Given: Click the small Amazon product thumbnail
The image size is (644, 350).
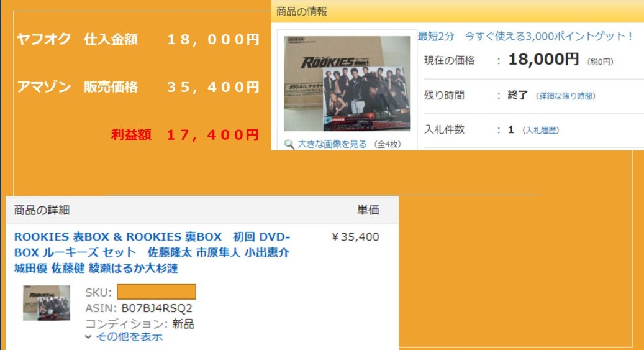Looking at the screenshot, I should (47, 303).
